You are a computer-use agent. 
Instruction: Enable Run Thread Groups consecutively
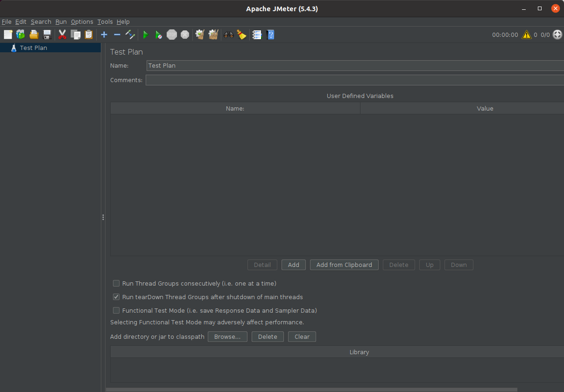(x=116, y=283)
